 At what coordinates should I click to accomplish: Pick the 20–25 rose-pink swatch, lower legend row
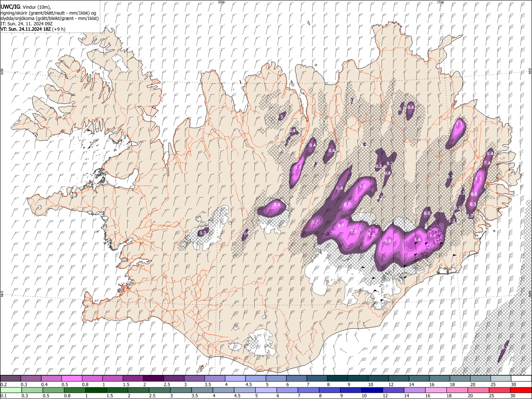(478, 390)
